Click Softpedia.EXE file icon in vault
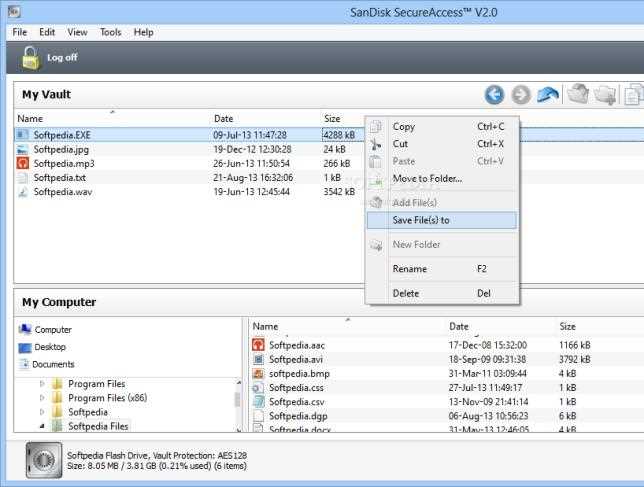This screenshot has height=487, width=644. click(23, 135)
